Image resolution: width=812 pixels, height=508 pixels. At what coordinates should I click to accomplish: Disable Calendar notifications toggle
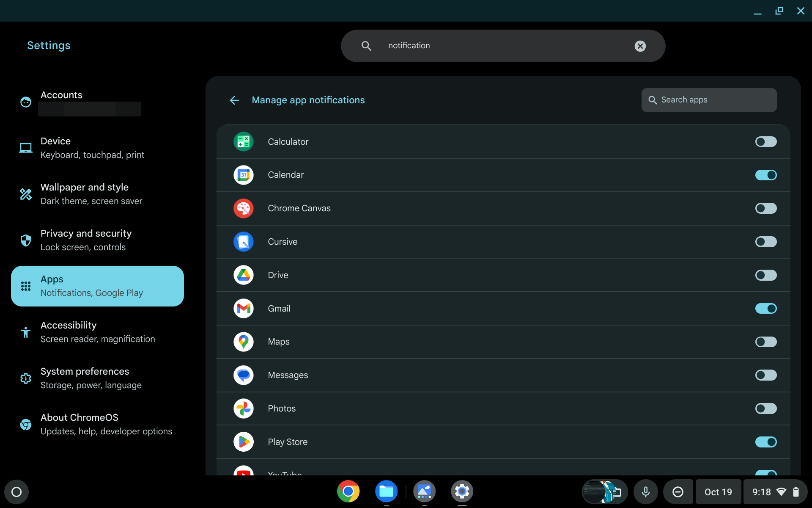pos(766,175)
